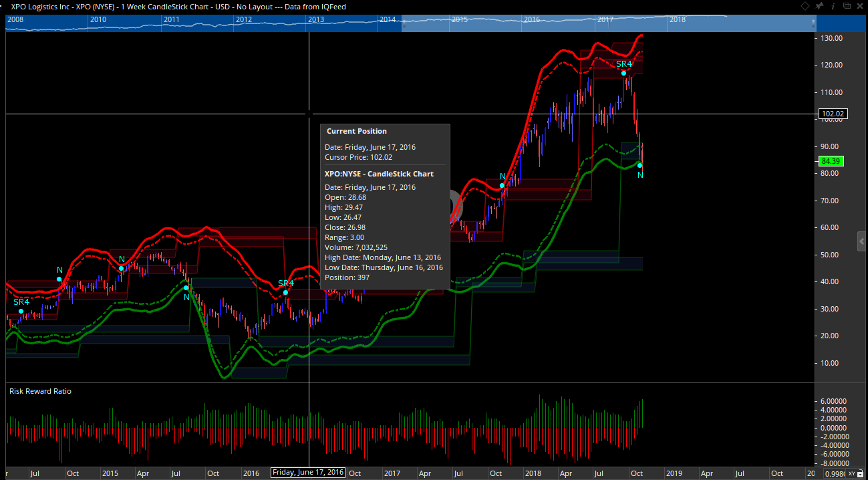The image size is (868, 480).
Task: Click the Volume: 7,032,525 line
Action: click(x=356, y=247)
